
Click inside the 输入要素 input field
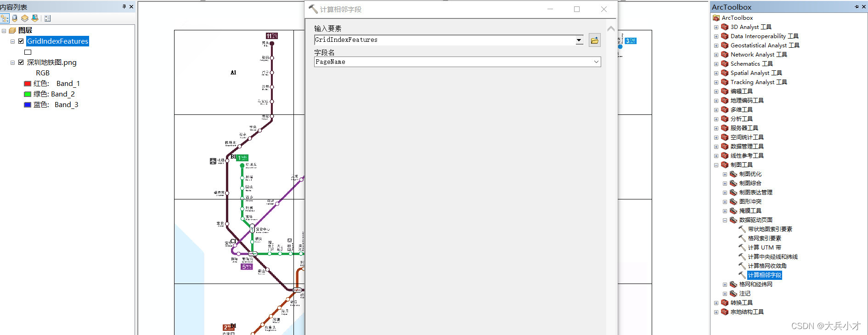tap(445, 40)
